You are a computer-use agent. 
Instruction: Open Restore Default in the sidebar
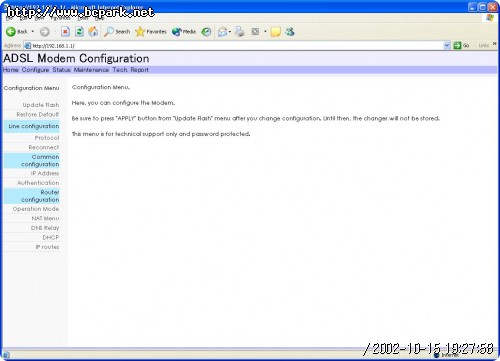pyautogui.click(x=38, y=114)
